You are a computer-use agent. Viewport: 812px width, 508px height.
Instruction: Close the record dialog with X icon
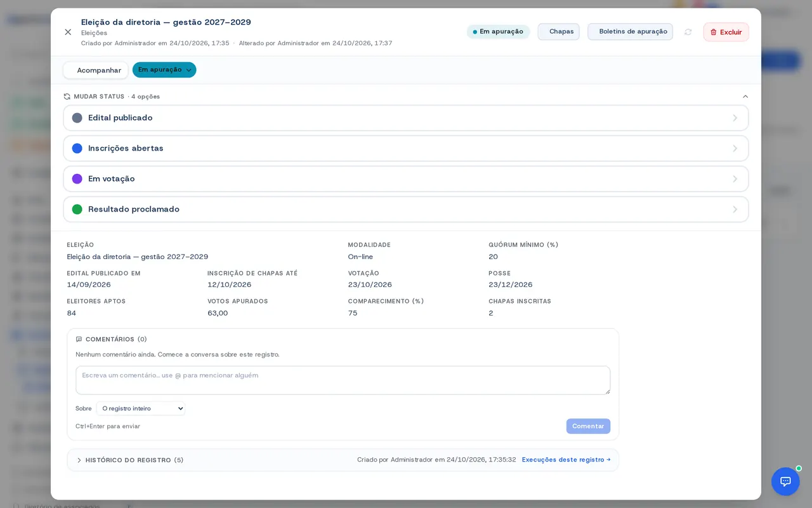(x=68, y=32)
